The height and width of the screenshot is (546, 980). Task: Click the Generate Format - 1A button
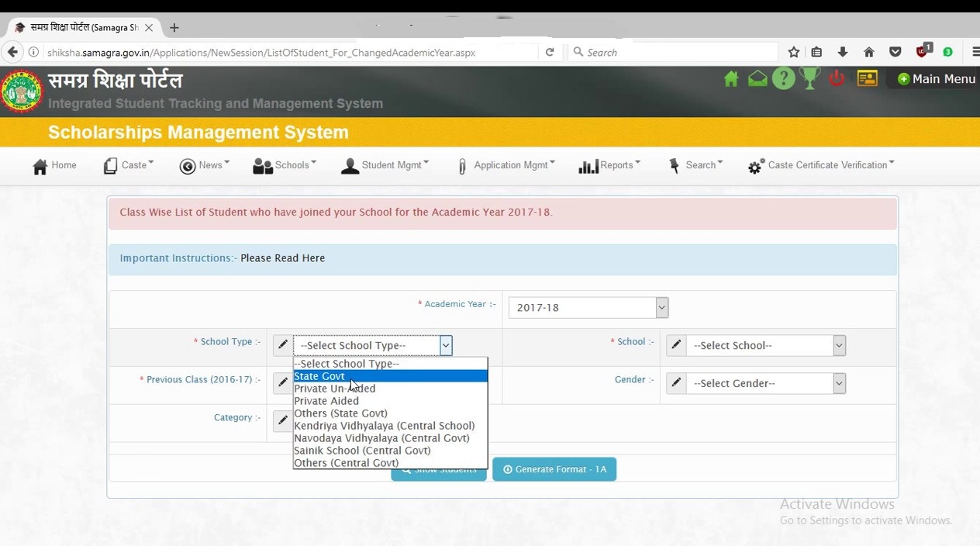click(x=554, y=469)
